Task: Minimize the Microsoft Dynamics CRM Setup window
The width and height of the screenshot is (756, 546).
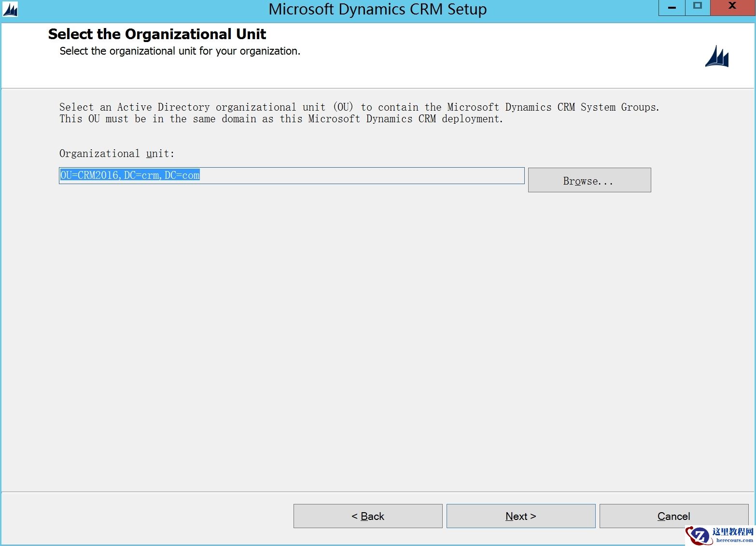Action: click(x=671, y=7)
